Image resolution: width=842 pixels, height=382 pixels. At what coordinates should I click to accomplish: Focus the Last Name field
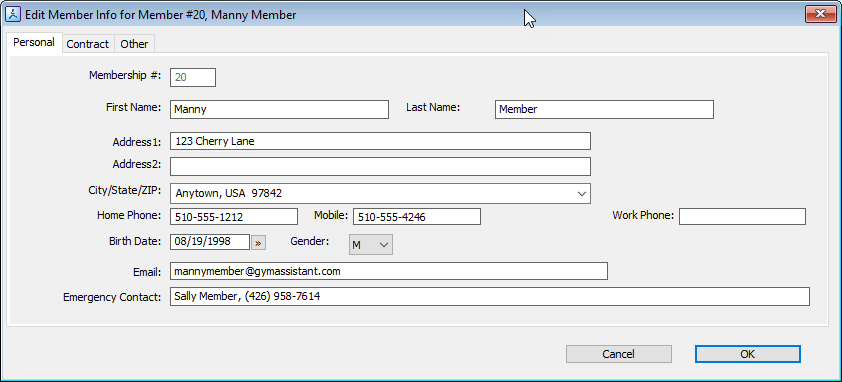604,109
